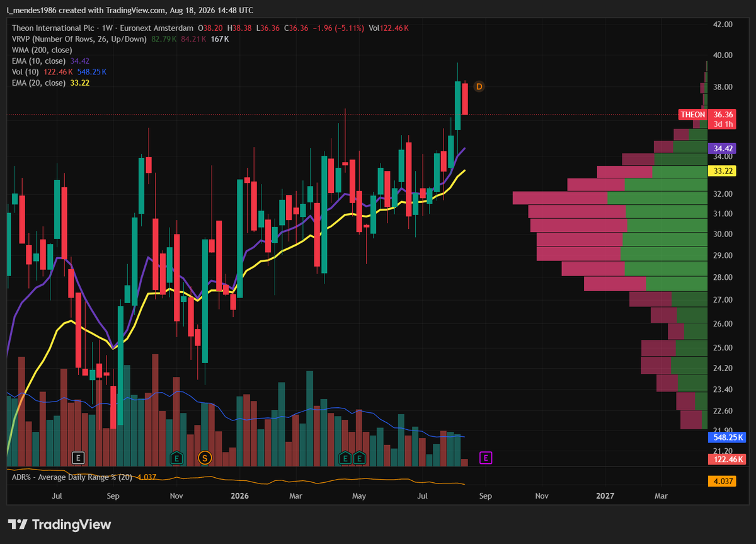Click the THEON symbol price tag
The width and height of the screenshot is (756, 544).
tap(693, 115)
